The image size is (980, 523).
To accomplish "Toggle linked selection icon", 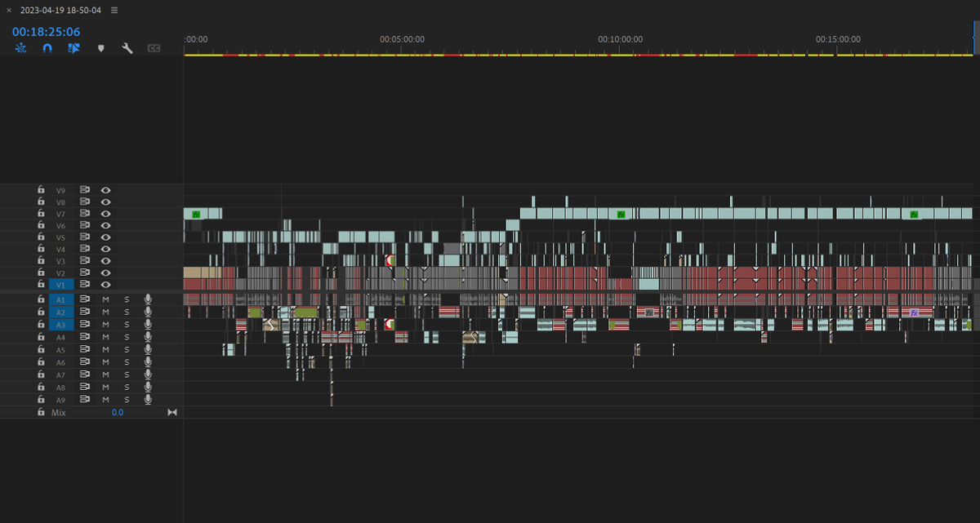I will 73,48.
